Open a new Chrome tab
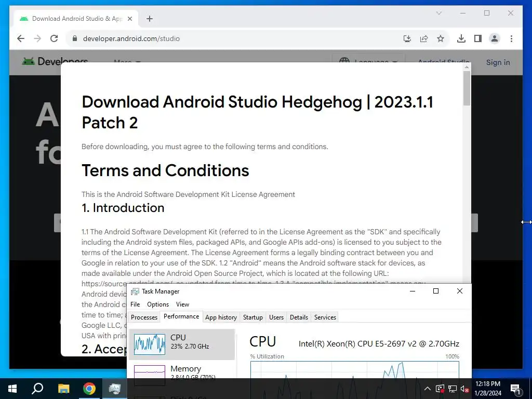 [150, 19]
